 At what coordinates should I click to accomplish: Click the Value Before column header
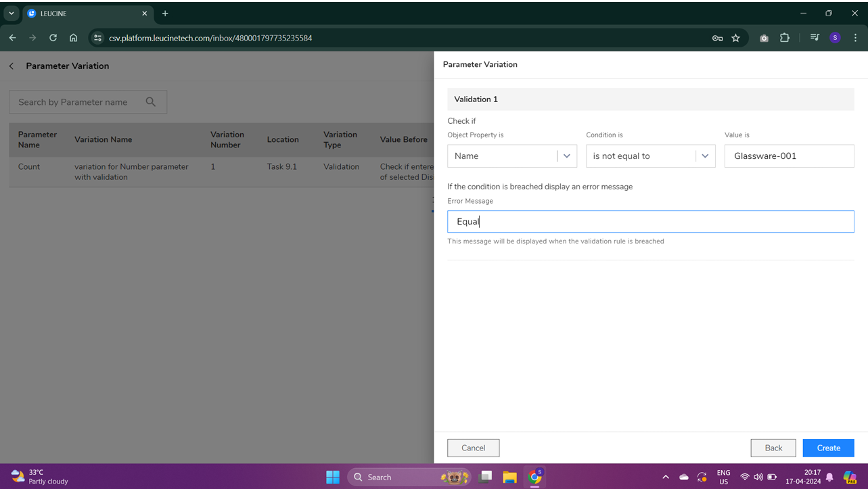coord(404,139)
